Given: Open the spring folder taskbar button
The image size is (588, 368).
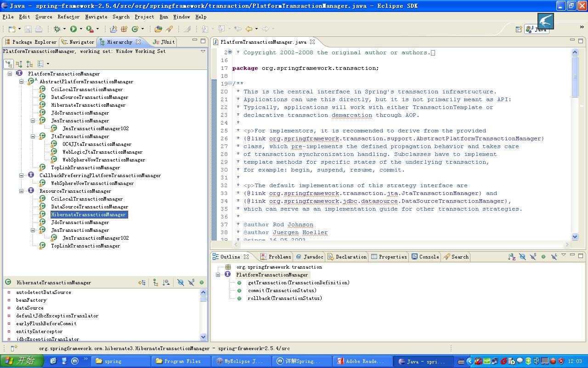Looking at the screenshot, I should tap(120, 361).
